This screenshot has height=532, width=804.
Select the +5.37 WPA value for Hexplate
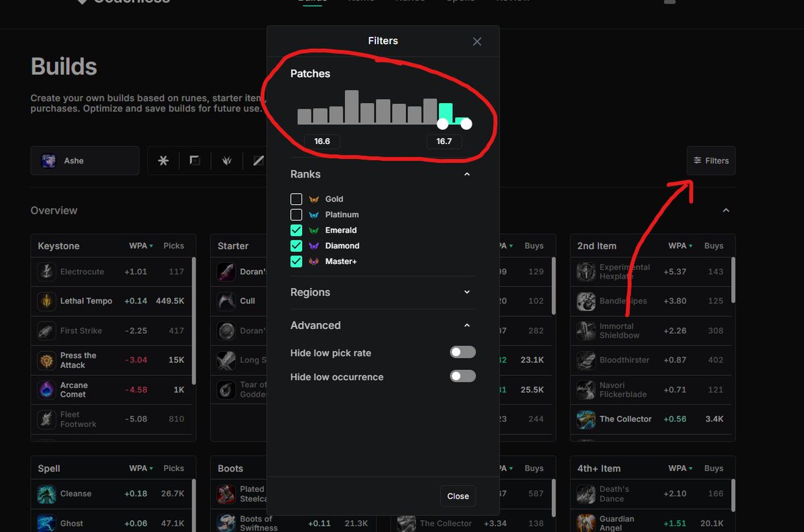[x=675, y=271]
